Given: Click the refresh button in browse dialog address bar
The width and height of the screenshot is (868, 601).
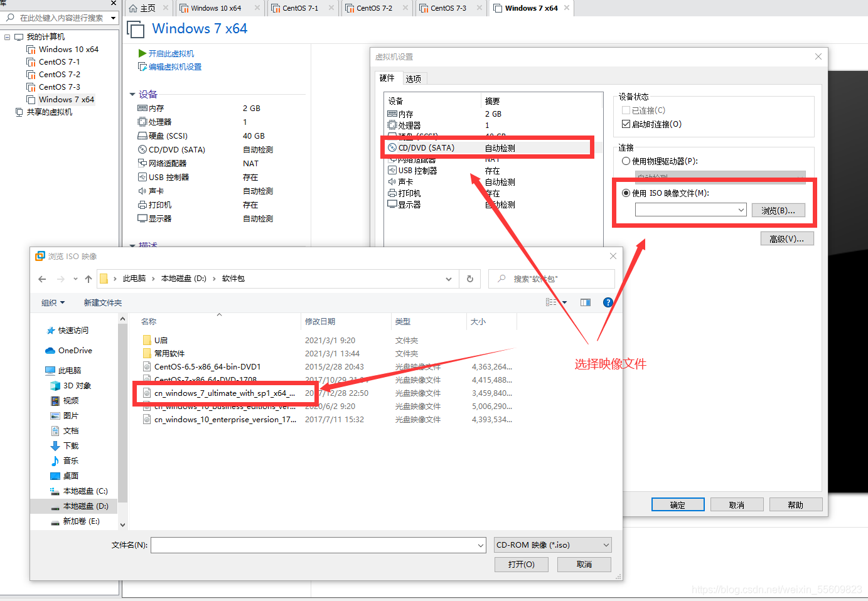Looking at the screenshot, I should pos(469,279).
